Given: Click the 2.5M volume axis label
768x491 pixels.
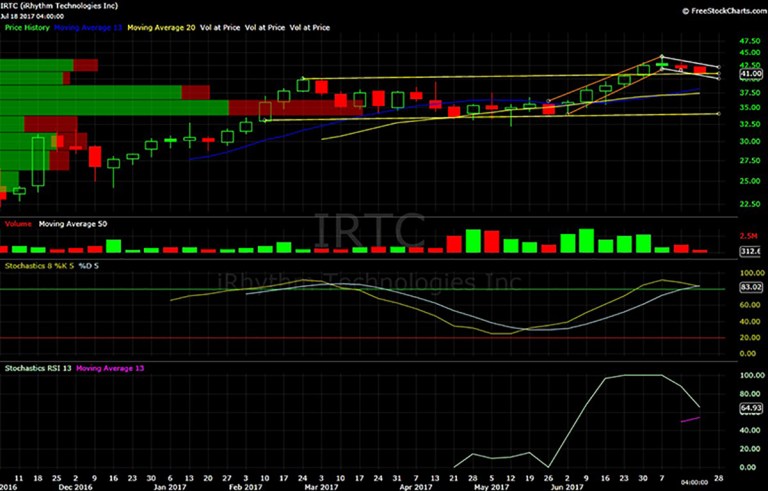Looking at the screenshot, I should coord(749,236).
